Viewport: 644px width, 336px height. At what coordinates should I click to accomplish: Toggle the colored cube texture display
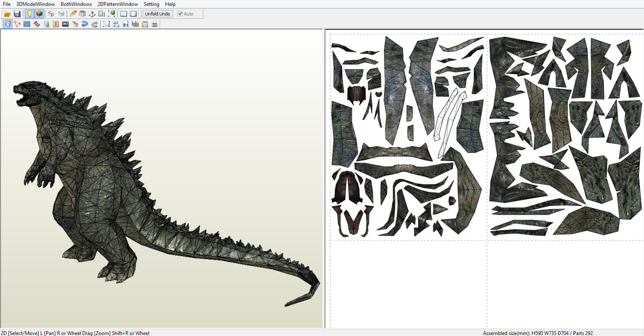39,14
